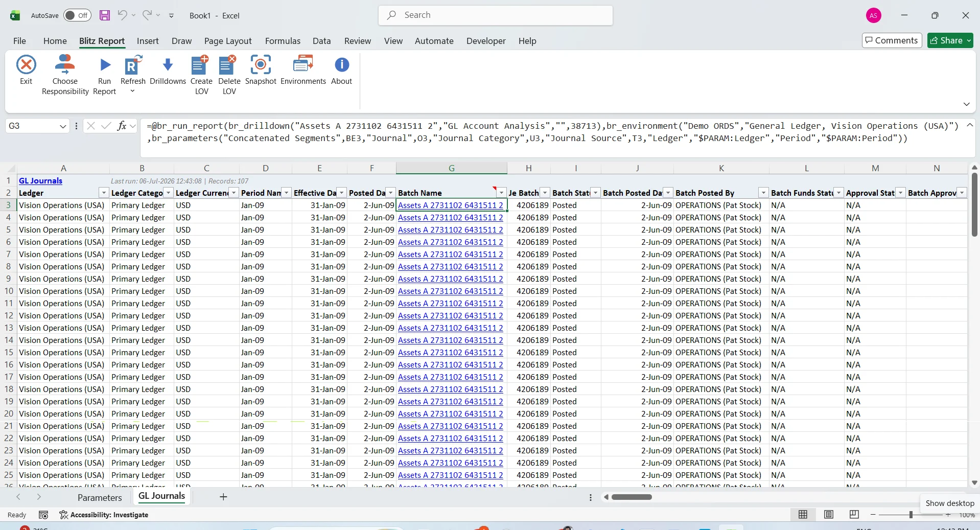This screenshot has width=980, height=530.
Task: Open the ribbon display options chevron
Action: click(x=966, y=104)
